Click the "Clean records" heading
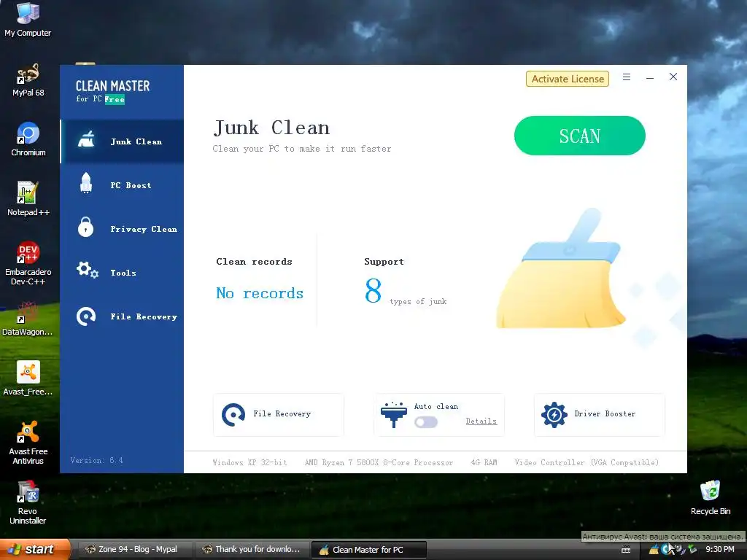The height and width of the screenshot is (560, 747). click(254, 262)
